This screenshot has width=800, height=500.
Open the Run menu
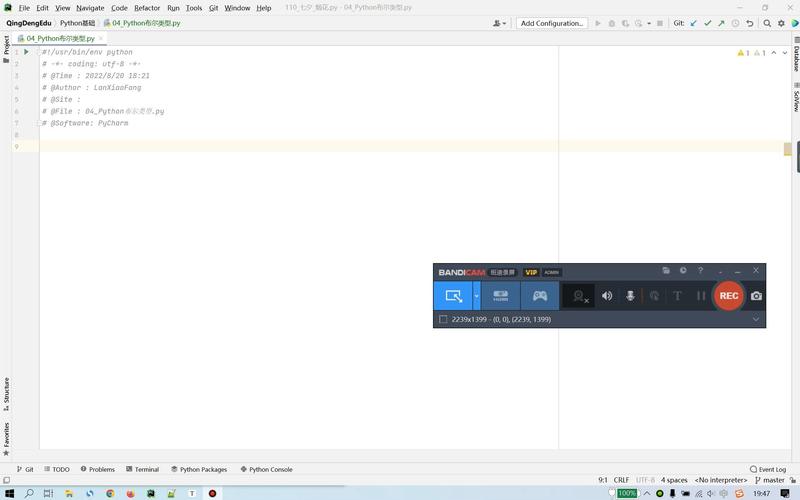[x=173, y=8]
